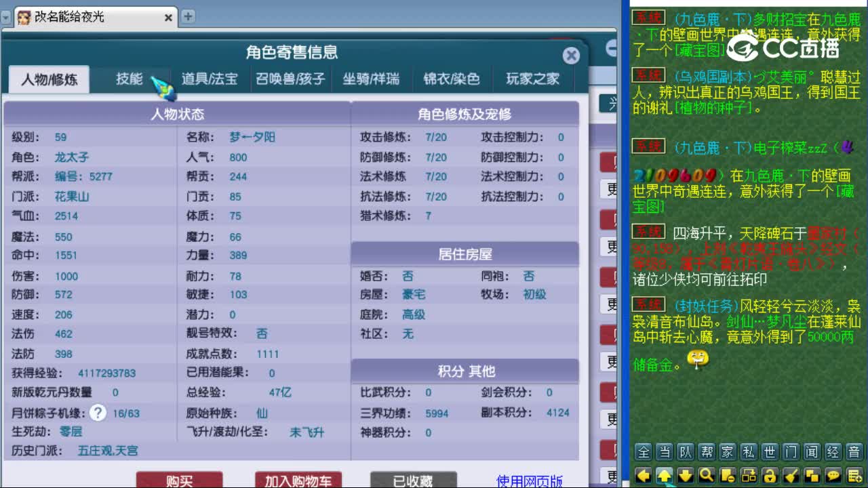Switch to the 玩家之家 tab
The width and height of the screenshot is (868, 488).
(533, 79)
